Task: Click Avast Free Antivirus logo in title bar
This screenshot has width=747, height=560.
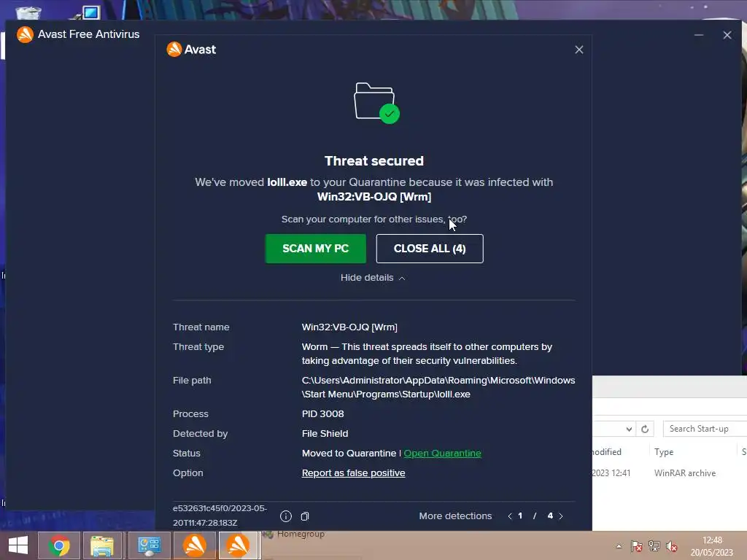Action: point(26,34)
